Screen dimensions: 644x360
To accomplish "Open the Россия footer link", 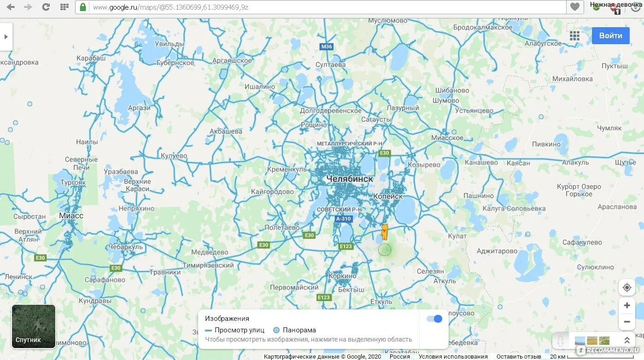I will click(x=399, y=356).
